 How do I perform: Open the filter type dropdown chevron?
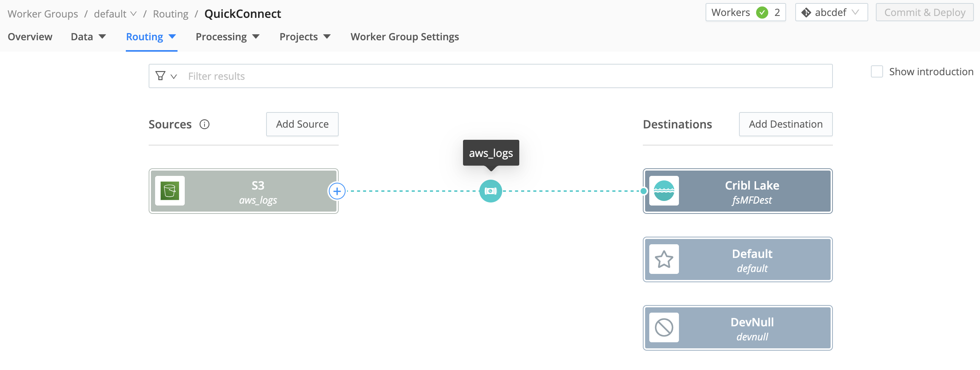click(x=174, y=76)
